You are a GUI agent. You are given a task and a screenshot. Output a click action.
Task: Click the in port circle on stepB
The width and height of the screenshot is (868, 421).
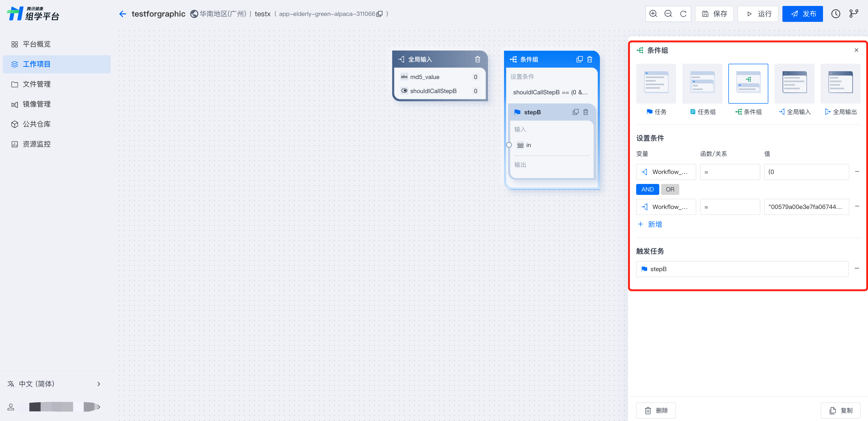509,145
